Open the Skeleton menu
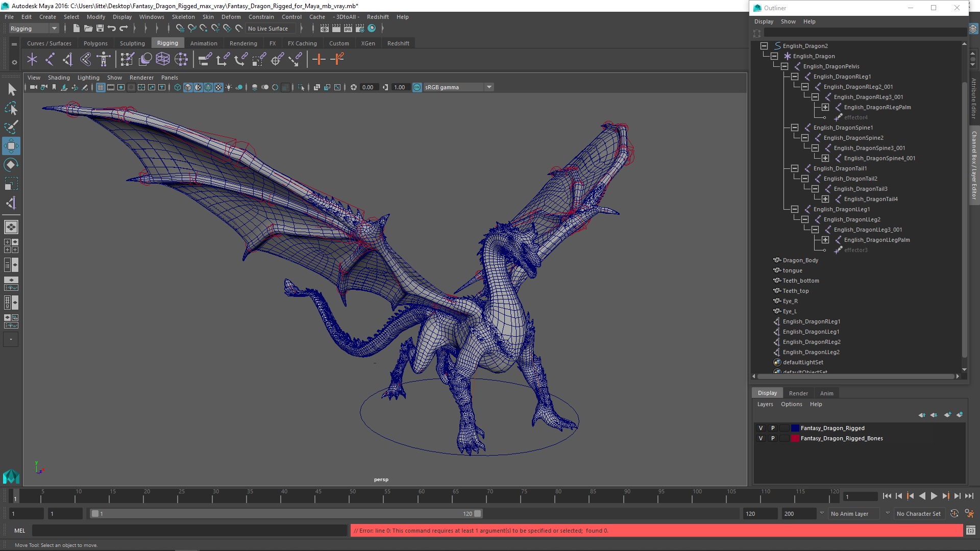The width and height of the screenshot is (980, 551). 183,17
